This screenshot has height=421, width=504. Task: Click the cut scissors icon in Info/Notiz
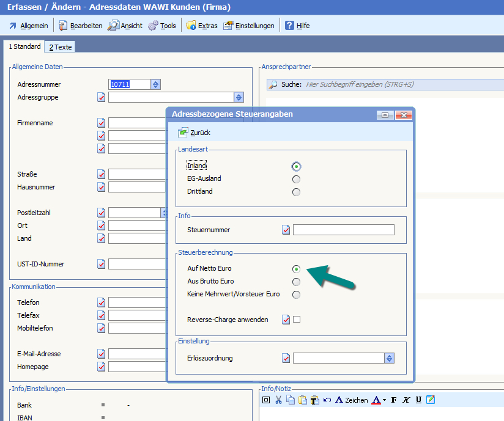pos(278,400)
